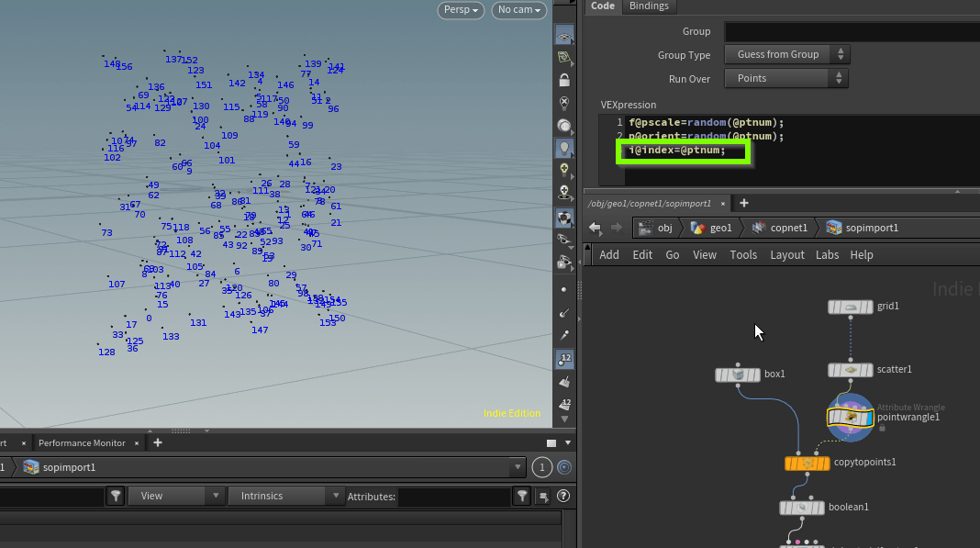Click the blue target circle icon beside pin
The width and height of the screenshot is (980, 548).
(x=563, y=467)
